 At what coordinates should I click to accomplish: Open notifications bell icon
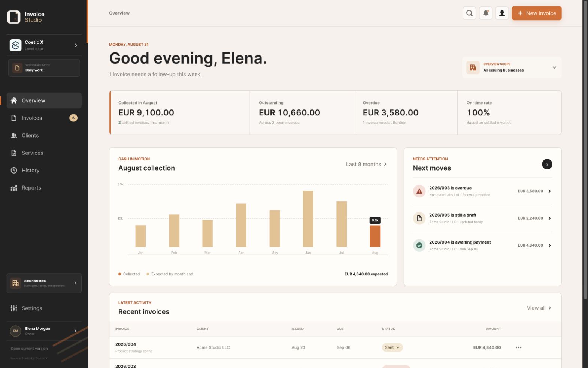[486, 13]
